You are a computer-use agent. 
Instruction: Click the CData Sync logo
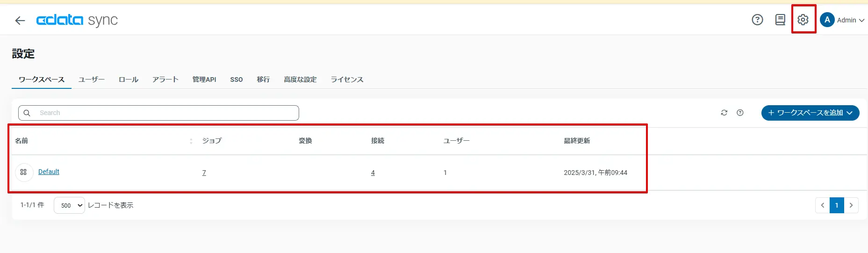(x=77, y=20)
